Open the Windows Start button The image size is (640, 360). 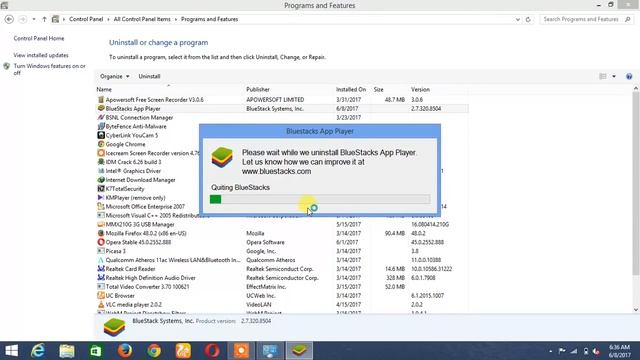click(x=11, y=351)
